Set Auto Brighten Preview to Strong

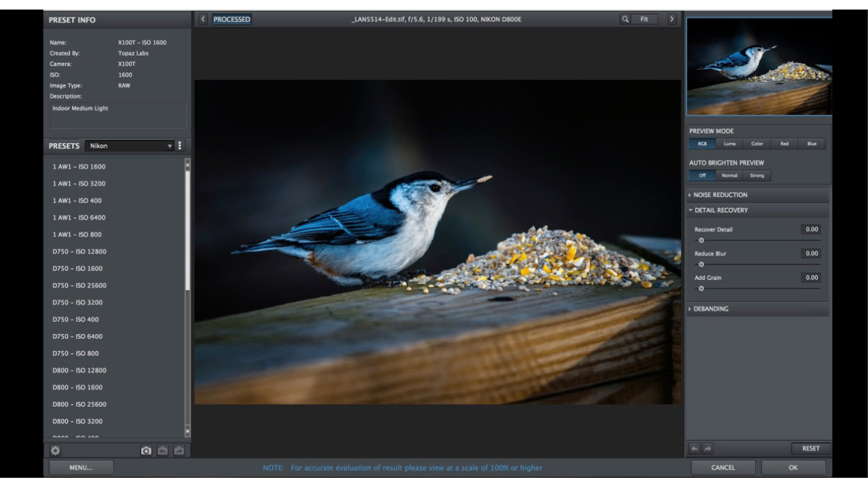pos(757,175)
